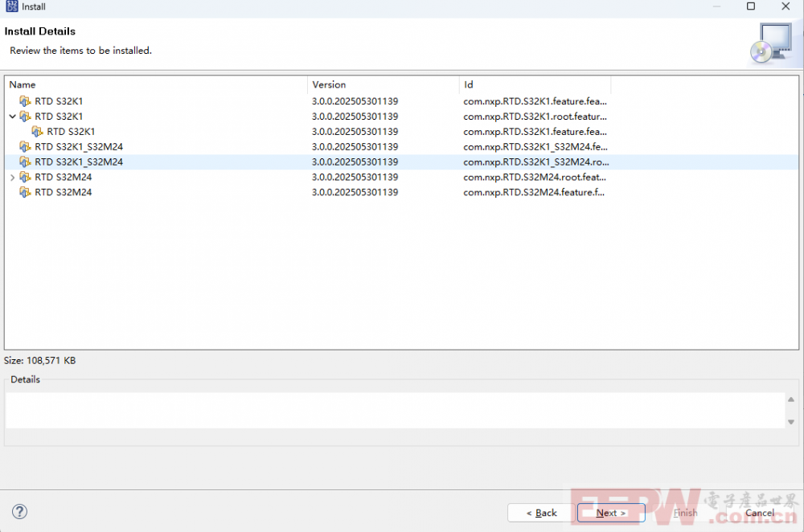The image size is (804, 532).
Task: Maximize the Install window
Action: pyautogui.click(x=751, y=6)
